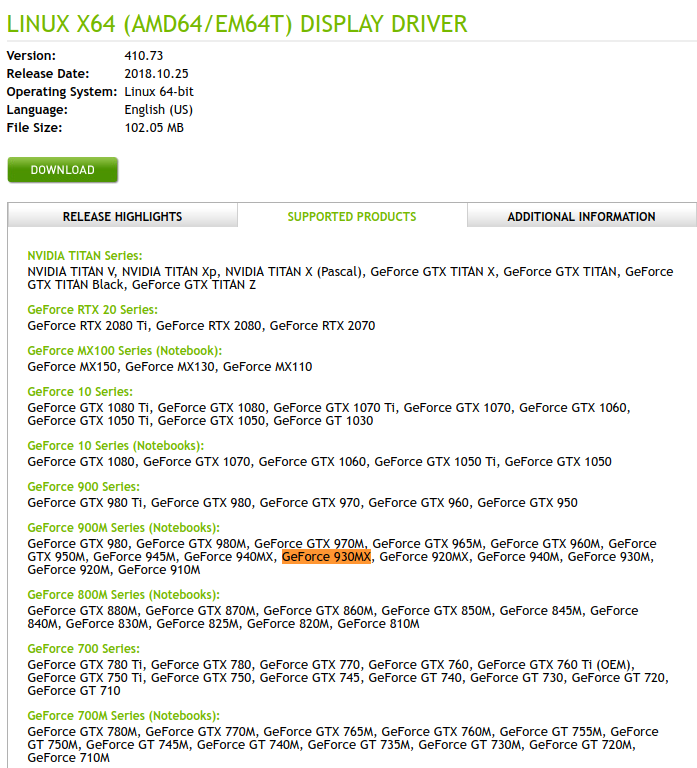697x768 pixels.
Task: Select the GeForce MX100 Series (Notebook) heading
Action: pos(124,351)
